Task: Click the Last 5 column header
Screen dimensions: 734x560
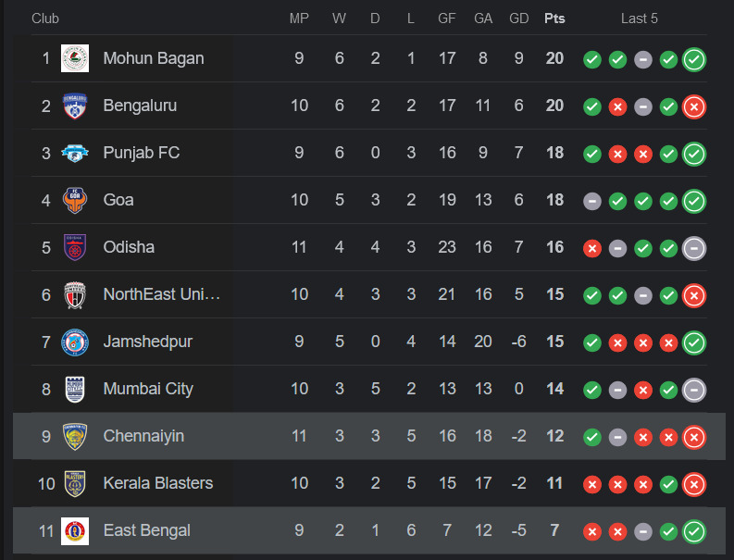Action: (640, 19)
